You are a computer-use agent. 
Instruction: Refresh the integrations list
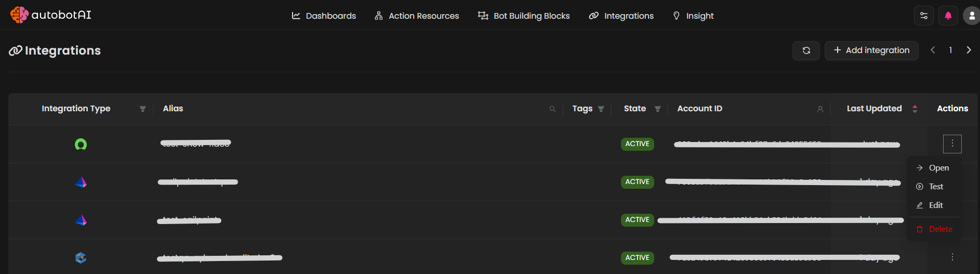(806, 50)
